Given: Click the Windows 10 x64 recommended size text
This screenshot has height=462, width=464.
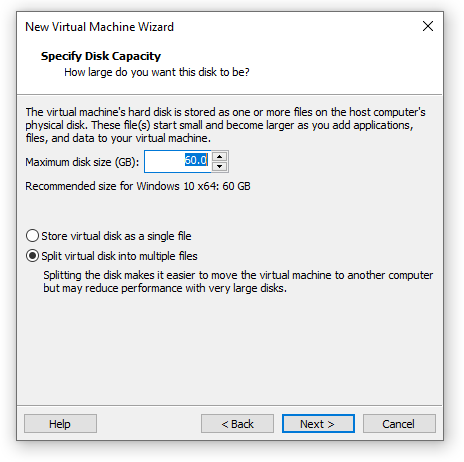Looking at the screenshot, I should [x=138, y=186].
